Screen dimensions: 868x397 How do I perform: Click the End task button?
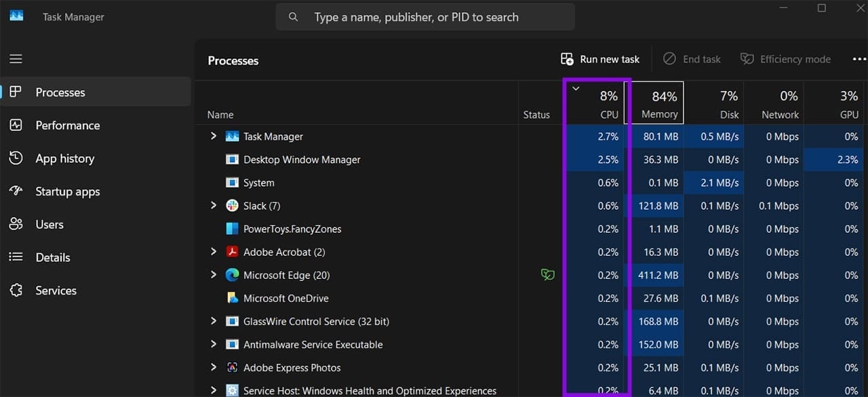pos(692,59)
